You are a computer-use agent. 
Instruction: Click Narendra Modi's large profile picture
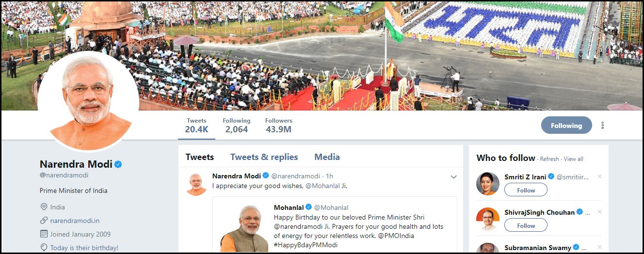[88, 101]
